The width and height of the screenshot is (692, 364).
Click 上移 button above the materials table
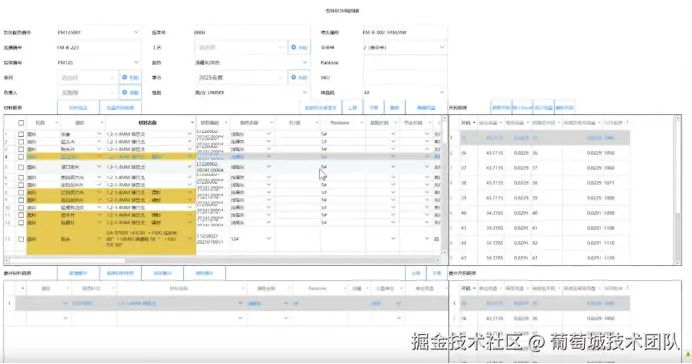click(x=352, y=107)
